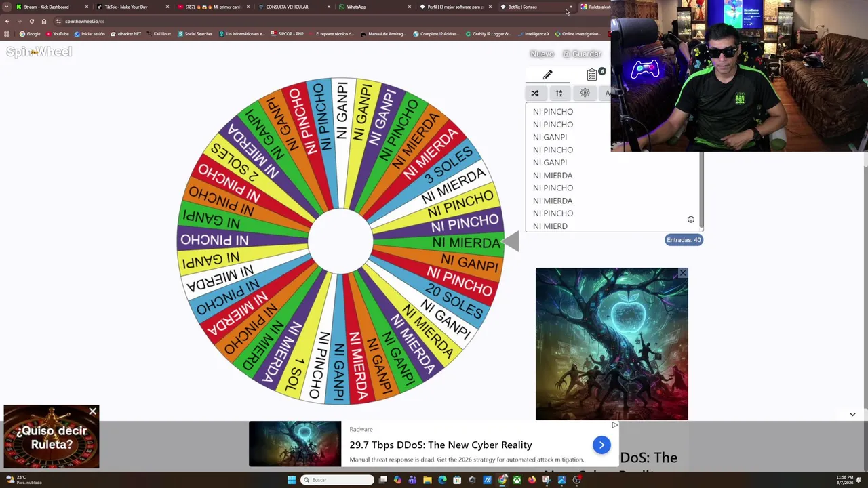The height and width of the screenshot is (488, 868).
Task: Click the Radware ad blue arrow
Action: click(601, 445)
